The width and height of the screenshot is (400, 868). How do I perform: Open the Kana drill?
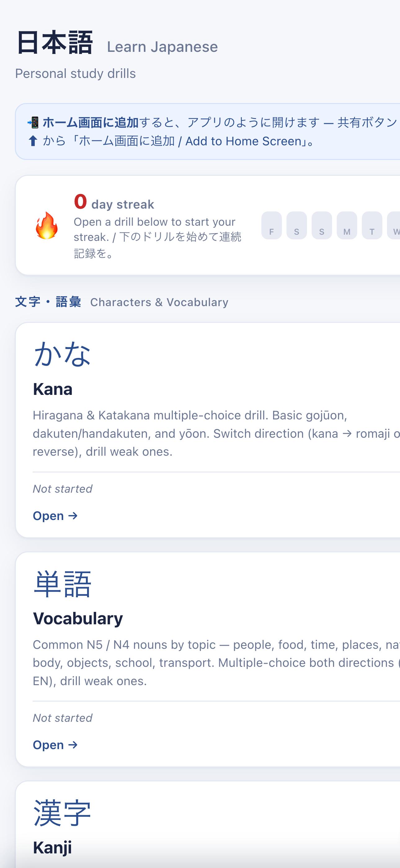click(55, 516)
